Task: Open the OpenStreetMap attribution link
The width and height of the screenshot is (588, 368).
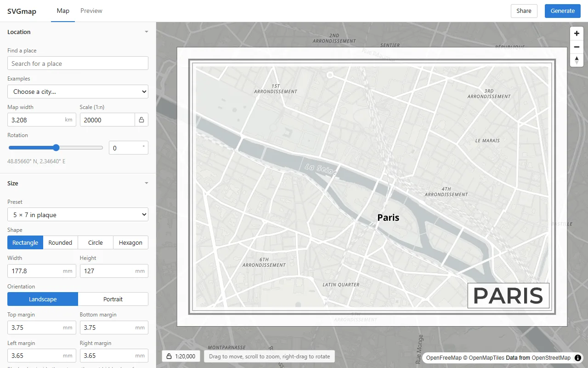Action: 551,358
